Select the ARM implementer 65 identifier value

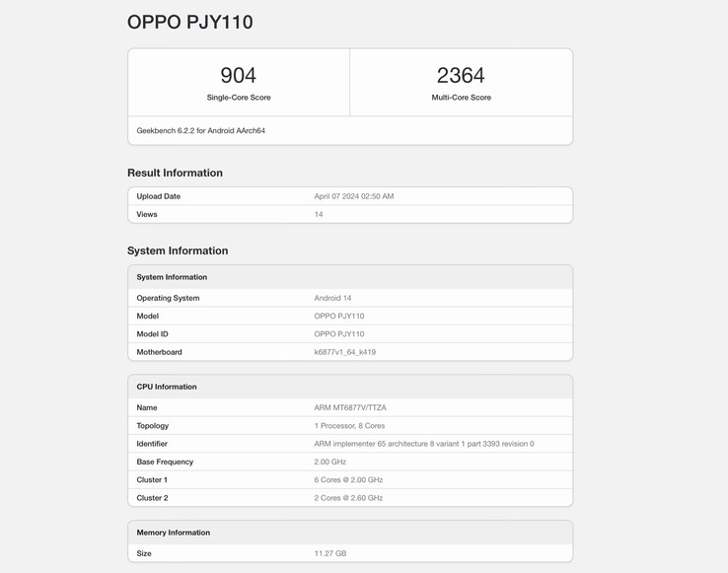(424, 444)
